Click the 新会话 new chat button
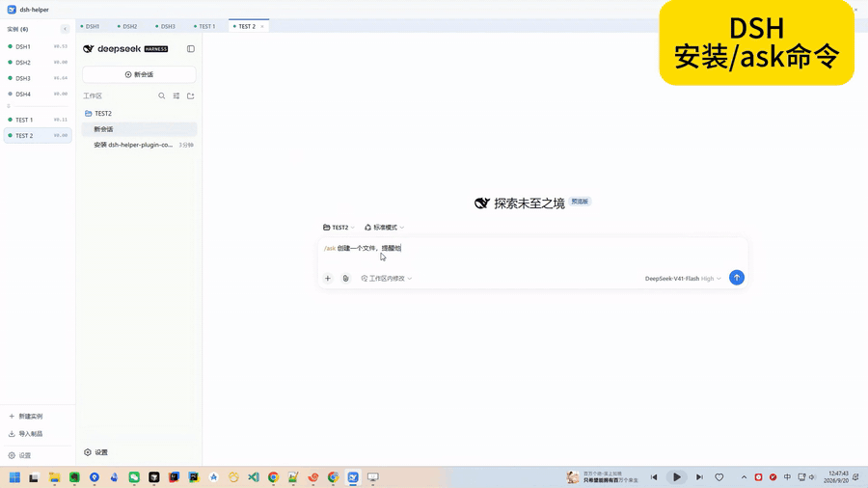868x488 pixels. [x=139, y=74]
